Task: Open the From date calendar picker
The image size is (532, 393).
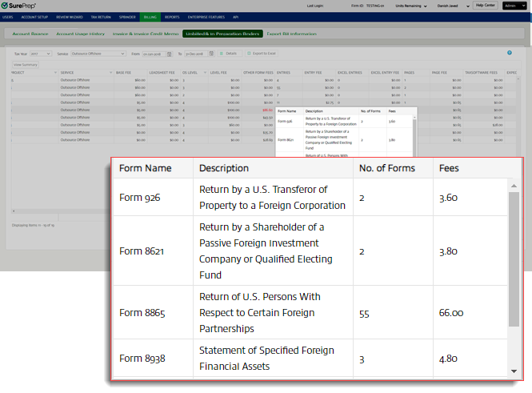Action: tap(171, 53)
